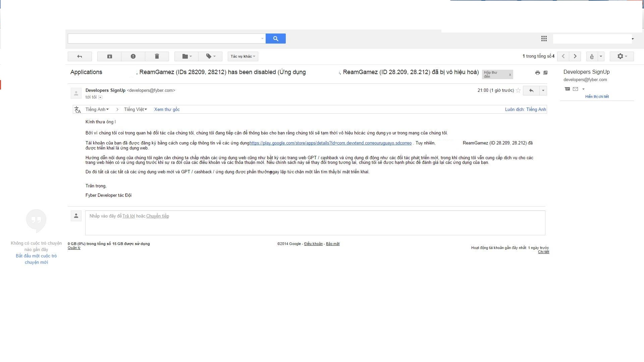This screenshot has width=644, height=362.
Task: Open the Tiếng Việt language dropdown
Action: click(x=136, y=110)
